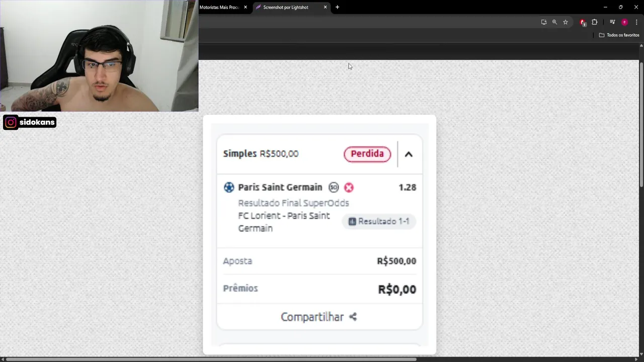The width and height of the screenshot is (644, 362).
Task: Switch to Motoristas Mais Procurados tab
Action: (x=220, y=8)
